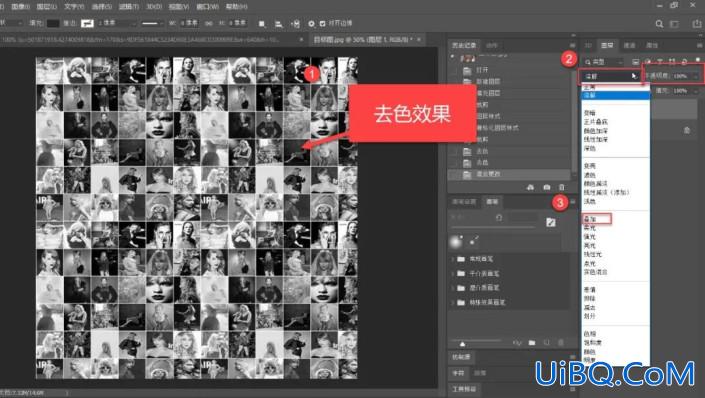Close the 目标图.jpg document tab
The width and height of the screenshot is (705, 398).
[x=419, y=40]
